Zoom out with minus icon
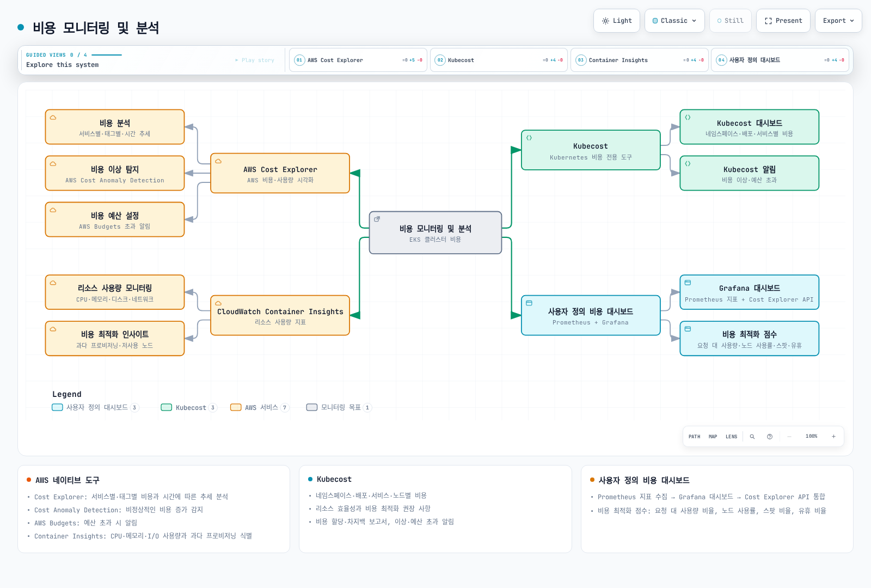 [x=789, y=437]
